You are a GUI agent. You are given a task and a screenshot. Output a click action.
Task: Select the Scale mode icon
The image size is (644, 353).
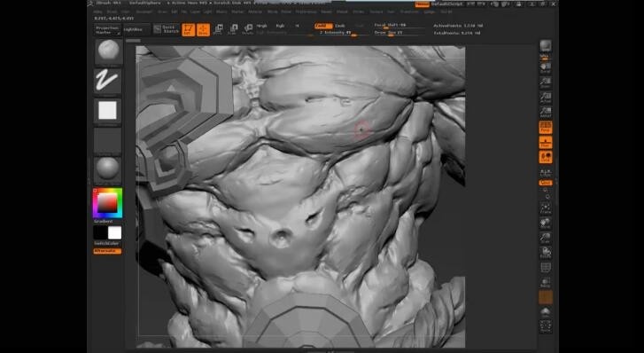point(233,28)
